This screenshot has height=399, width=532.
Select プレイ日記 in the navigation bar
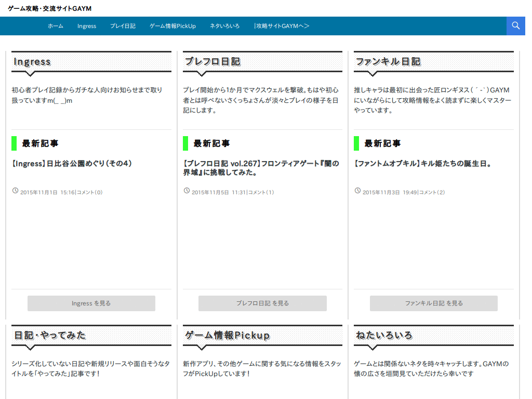(x=123, y=26)
